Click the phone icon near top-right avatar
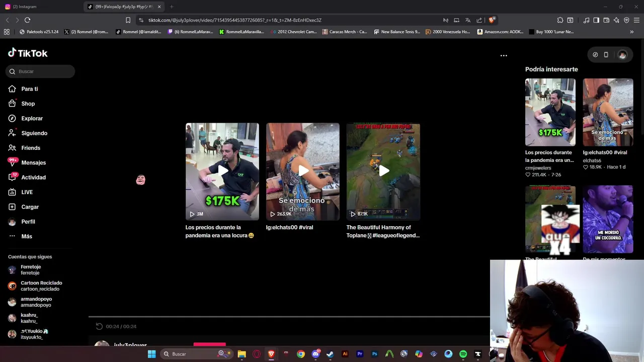 pos(606,55)
